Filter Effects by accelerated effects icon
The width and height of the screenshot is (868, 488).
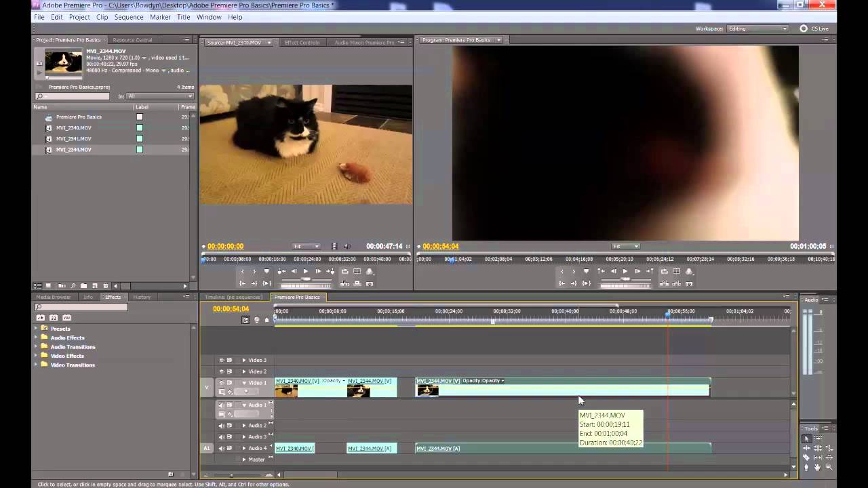(x=41, y=317)
